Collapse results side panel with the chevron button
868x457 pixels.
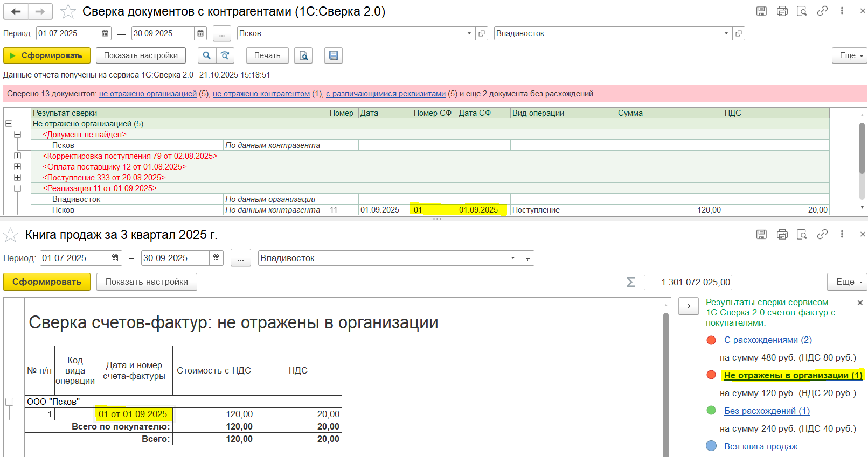(689, 306)
